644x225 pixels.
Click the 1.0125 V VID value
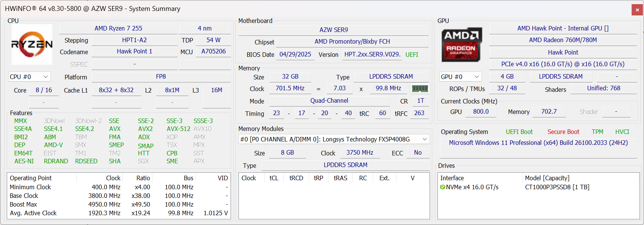click(216, 213)
